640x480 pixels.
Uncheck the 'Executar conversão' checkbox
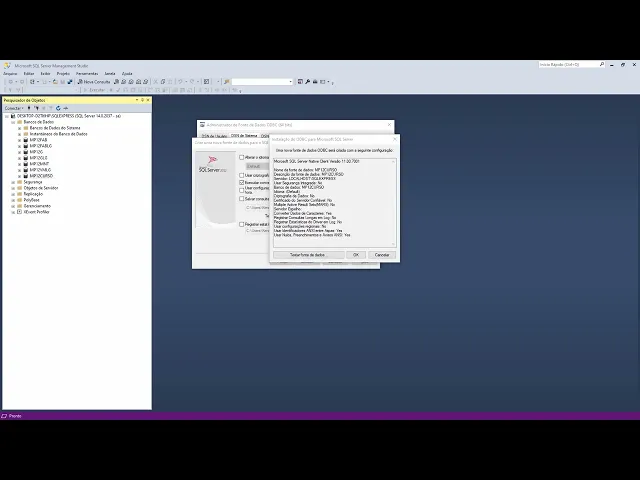[x=242, y=182]
